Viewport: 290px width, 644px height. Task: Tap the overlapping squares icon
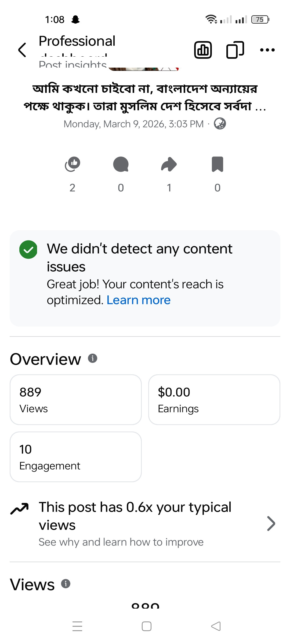(235, 50)
